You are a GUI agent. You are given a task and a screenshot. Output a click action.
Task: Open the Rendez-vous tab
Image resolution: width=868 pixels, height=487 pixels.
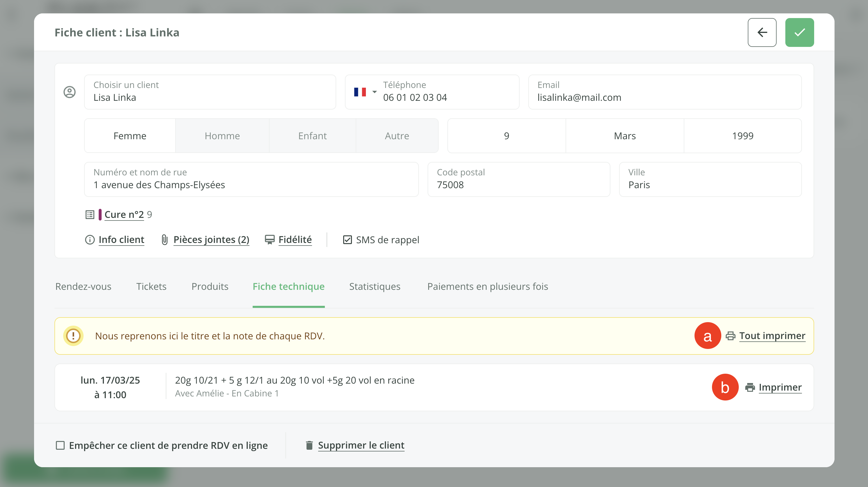click(83, 286)
